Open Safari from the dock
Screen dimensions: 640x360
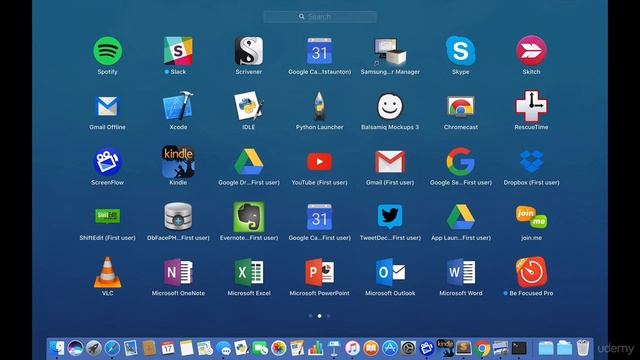pos(112,348)
